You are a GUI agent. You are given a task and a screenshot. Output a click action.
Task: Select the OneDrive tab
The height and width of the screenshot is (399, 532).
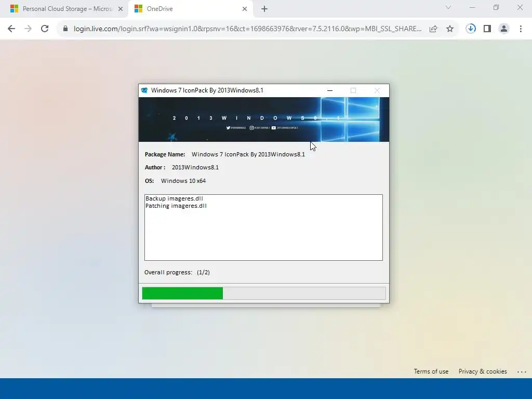click(191, 9)
